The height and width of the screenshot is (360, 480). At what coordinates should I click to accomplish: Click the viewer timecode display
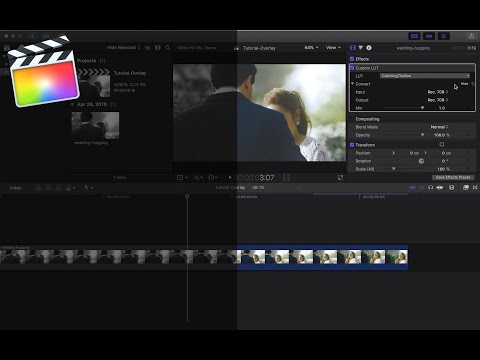(255, 178)
